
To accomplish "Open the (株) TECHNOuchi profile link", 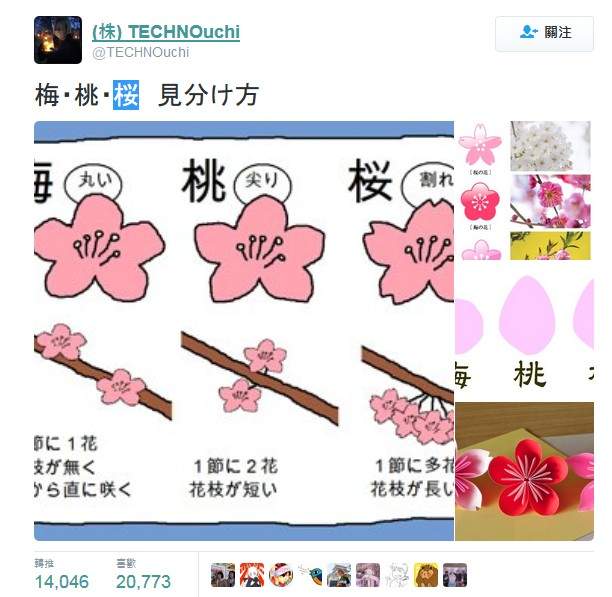I will 166,32.
